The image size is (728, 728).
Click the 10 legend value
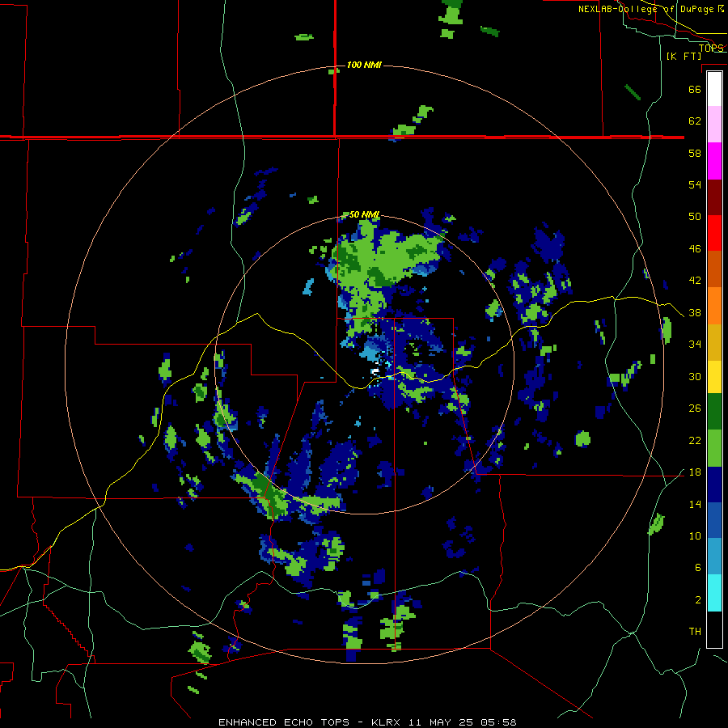pyautogui.click(x=695, y=536)
